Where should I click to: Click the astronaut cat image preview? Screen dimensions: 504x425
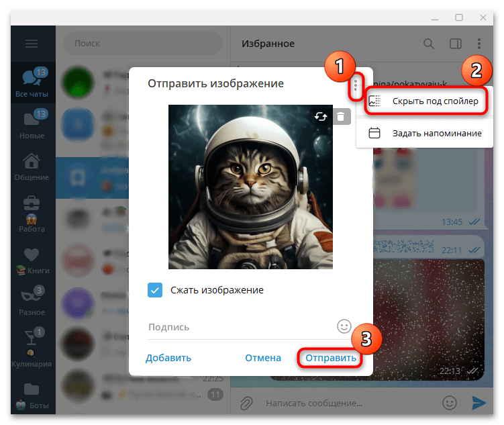coord(250,187)
